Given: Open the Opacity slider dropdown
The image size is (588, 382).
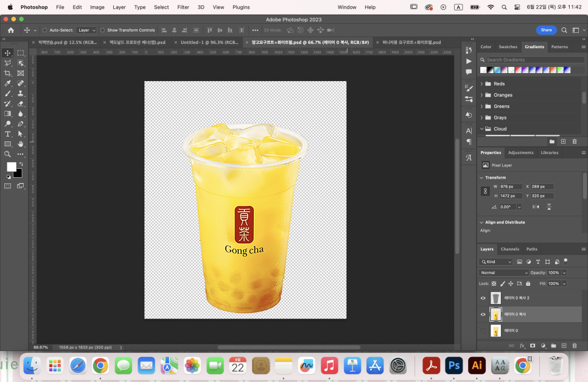Looking at the screenshot, I should [564, 273].
